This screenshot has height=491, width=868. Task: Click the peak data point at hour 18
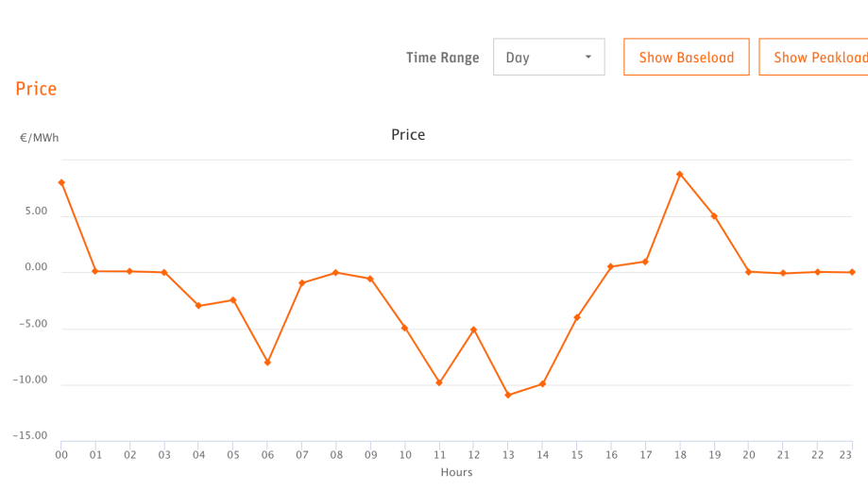point(679,174)
